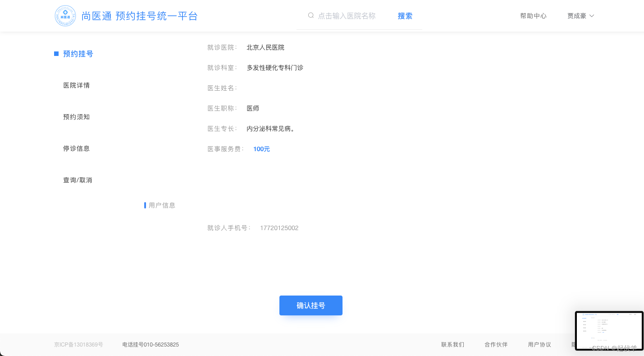Click the doctor title value 医师
The height and width of the screenshot is (356, 644).
pos(253,108)
